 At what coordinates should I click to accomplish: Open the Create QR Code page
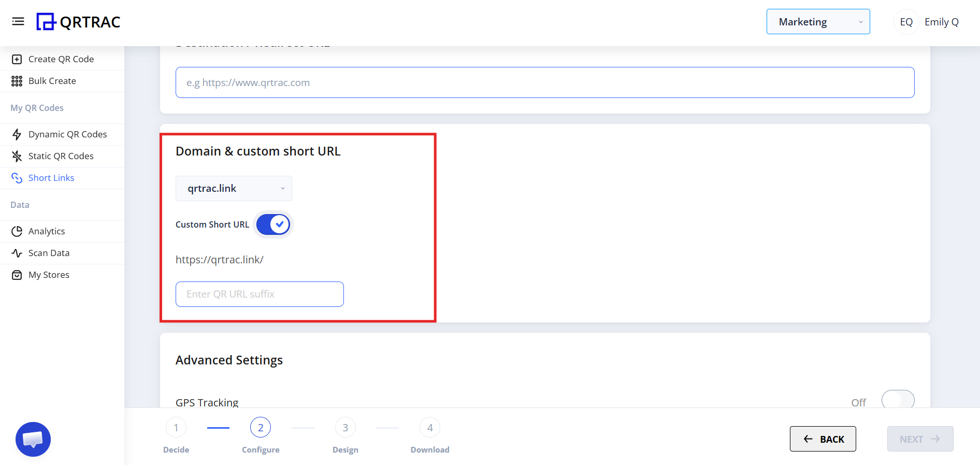pos(62,59)
